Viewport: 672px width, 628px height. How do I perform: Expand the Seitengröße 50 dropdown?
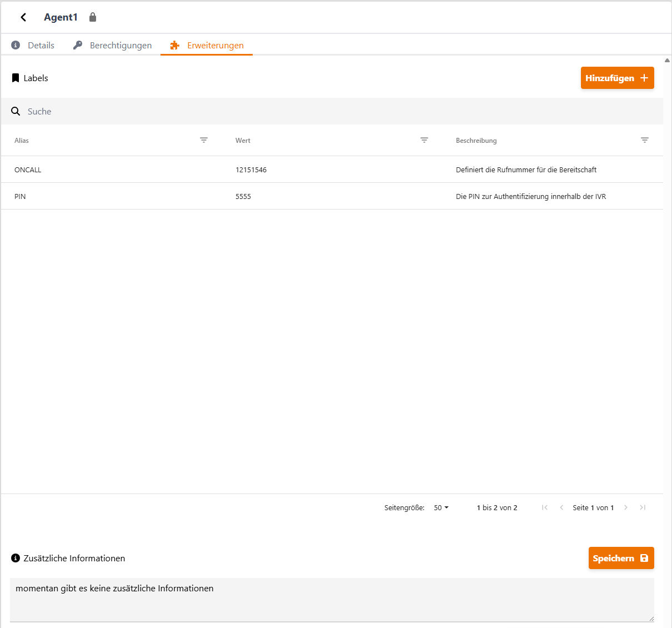tap(441, 507)
